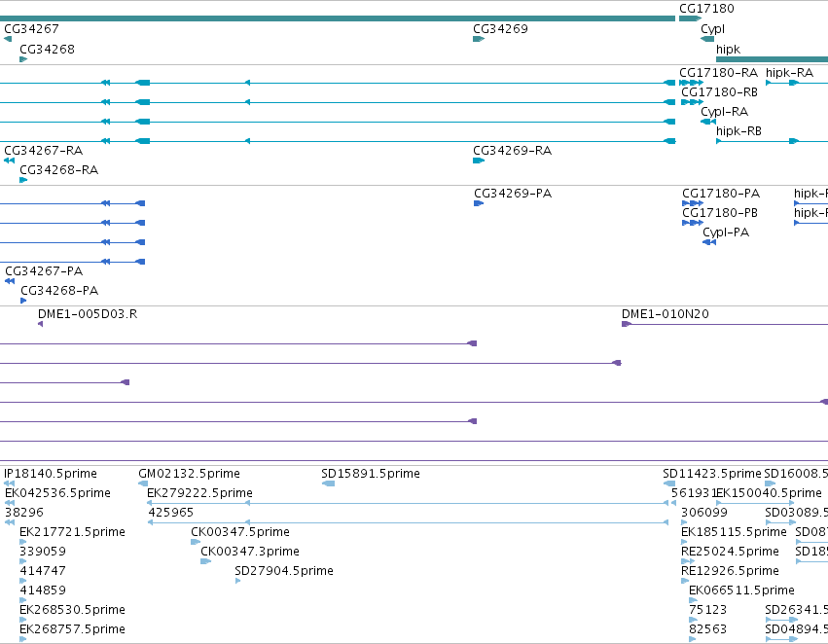
Task: Click the DME1-005D03.R clone label
Action: (x=88, y=314)
